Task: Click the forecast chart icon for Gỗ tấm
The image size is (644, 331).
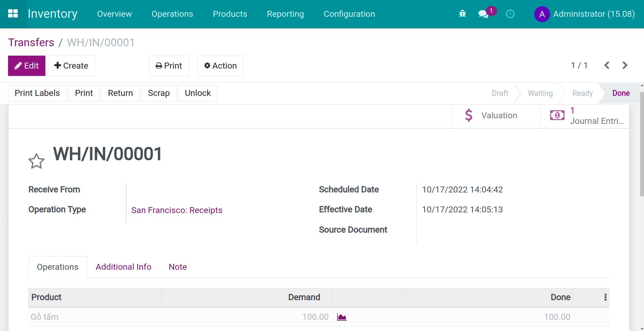Action: coord(342,317)
